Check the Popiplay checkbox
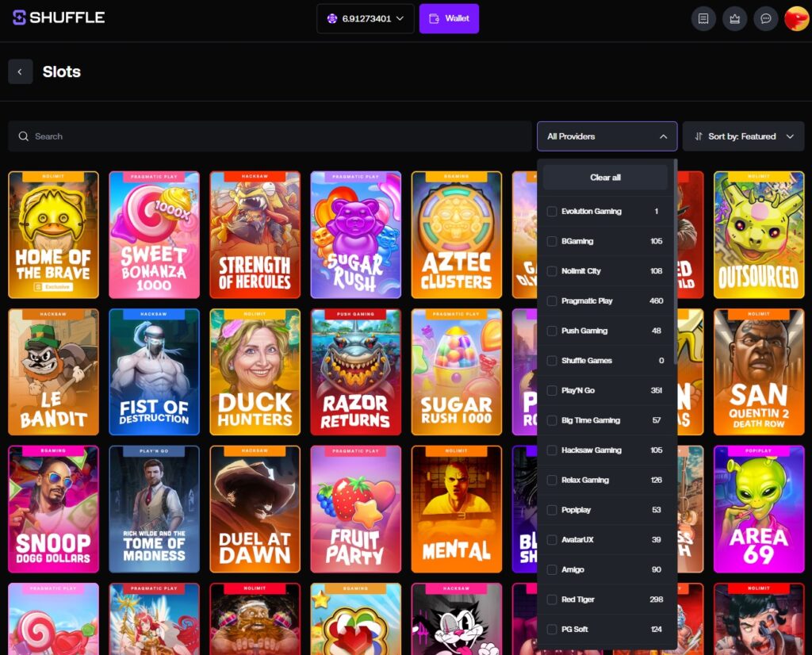Image resolution: width=812 pixels, height=655 pixels. coord(552,510)
